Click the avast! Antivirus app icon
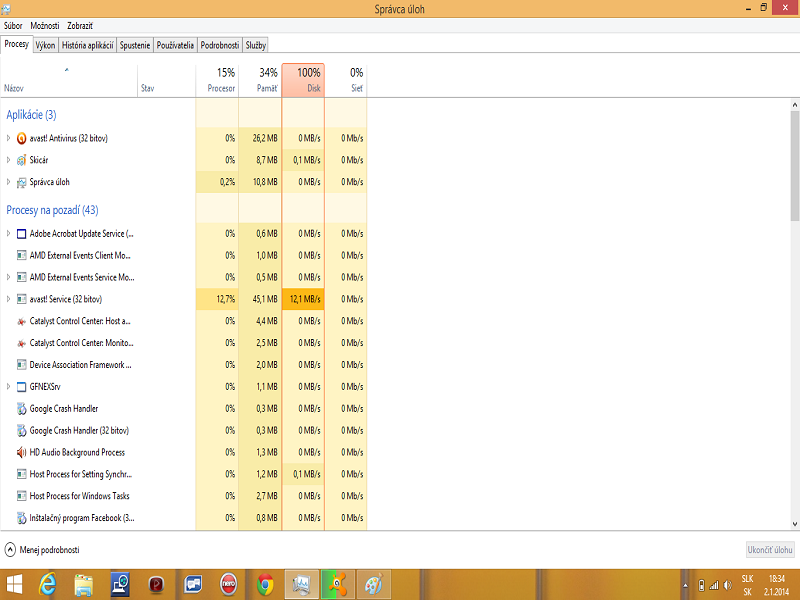The height and width of the screenshot is (600, 800). [22, 138]
